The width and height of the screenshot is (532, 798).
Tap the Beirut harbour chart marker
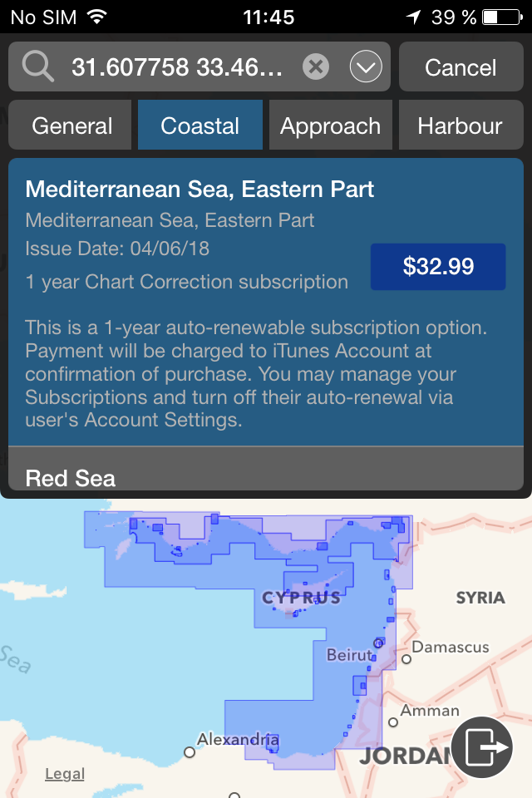pos(378,643)
